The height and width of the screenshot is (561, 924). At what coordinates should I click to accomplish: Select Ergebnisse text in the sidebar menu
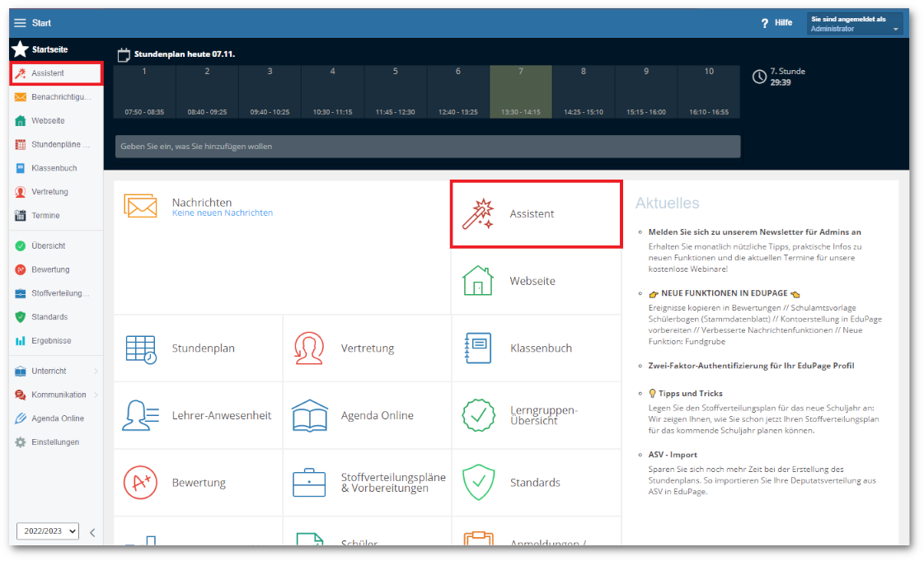coord(51,341)
